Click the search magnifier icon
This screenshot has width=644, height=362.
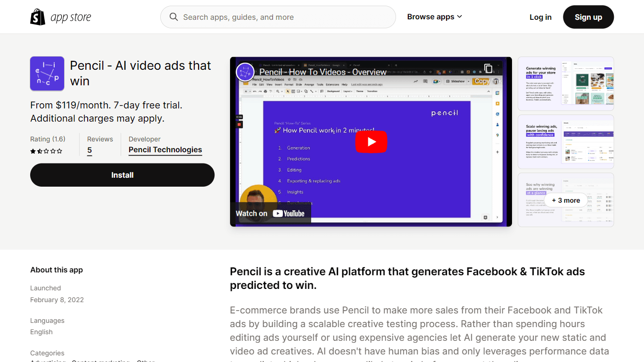[x=173, y=17]
